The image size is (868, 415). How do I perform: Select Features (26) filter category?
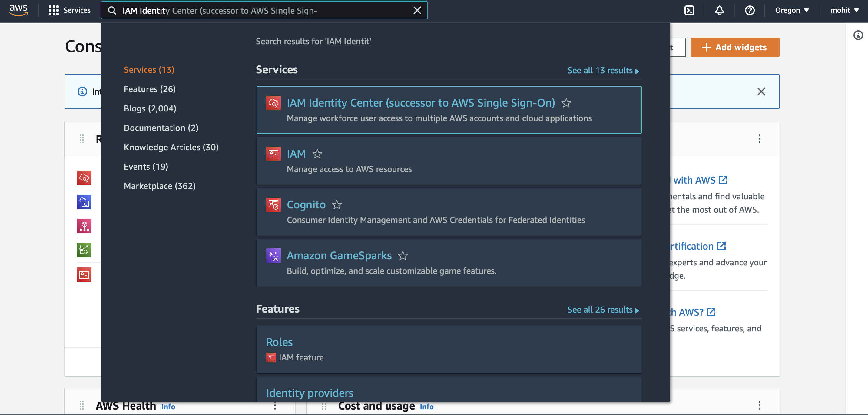[x=150, y=89]
